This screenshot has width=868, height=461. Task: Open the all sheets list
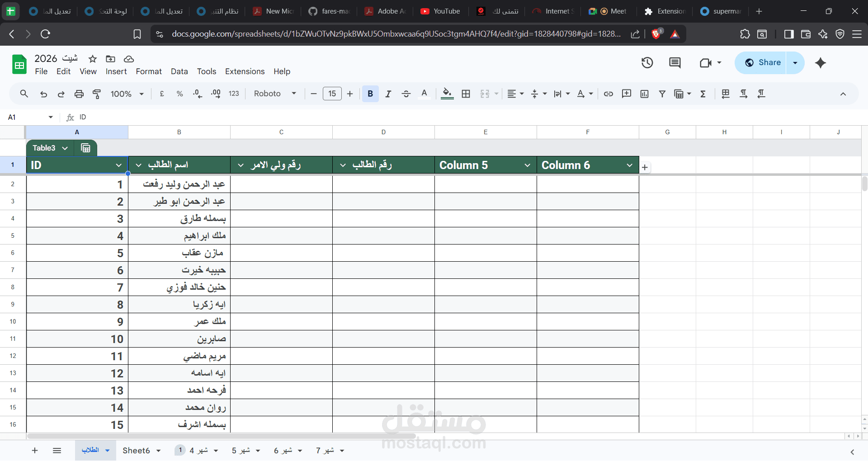click(57, 451)
